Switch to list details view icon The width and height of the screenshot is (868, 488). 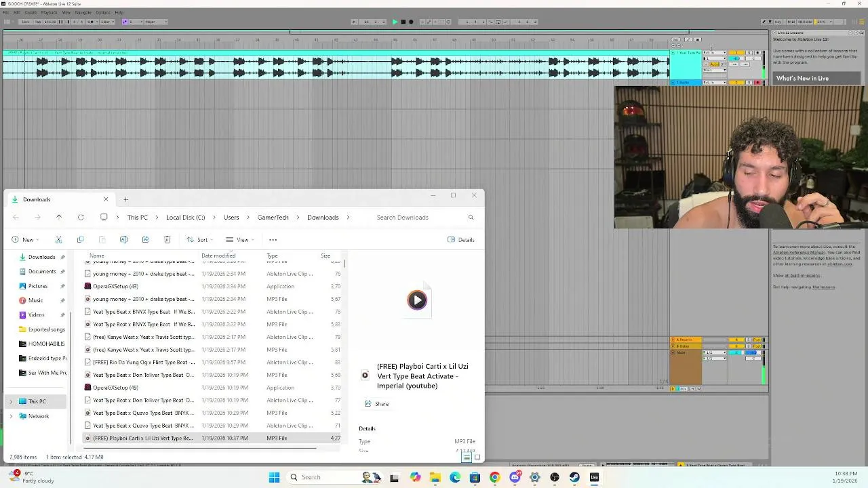point(466,457)
